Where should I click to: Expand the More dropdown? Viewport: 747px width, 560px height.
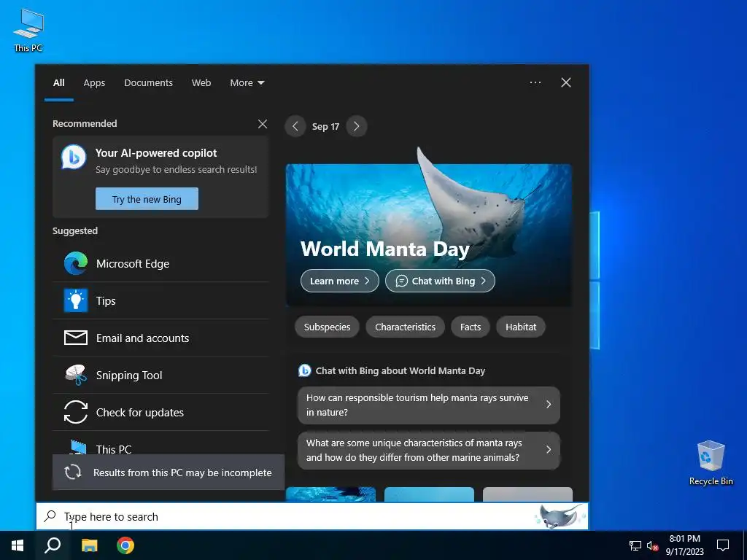coord(247,82)
